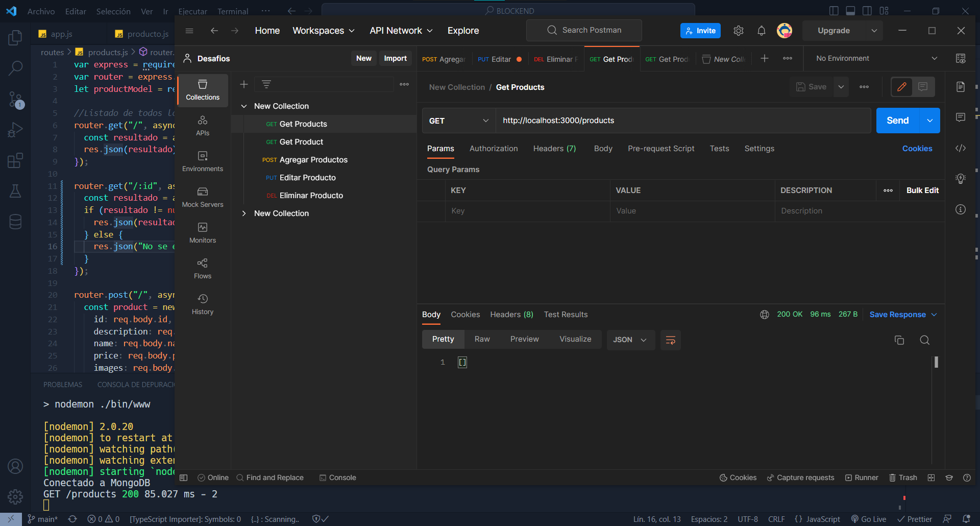Open VS Code Extensions icon
980x526 pixels.
click(15, 160)
